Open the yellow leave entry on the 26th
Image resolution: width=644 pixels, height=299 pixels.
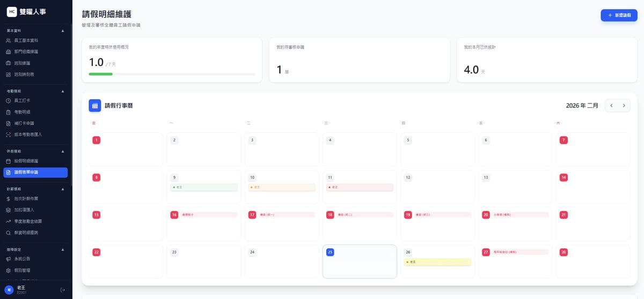pyautogui.click(x=437, y=262)
